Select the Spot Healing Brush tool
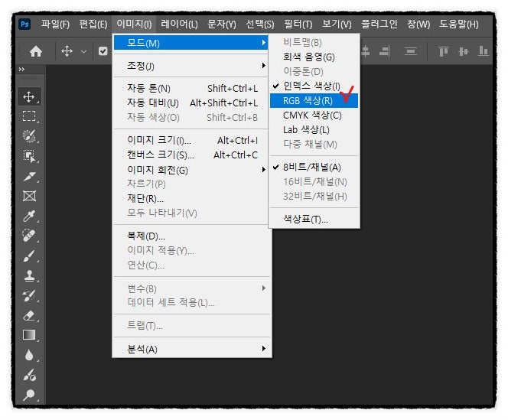 coord(29,236)
